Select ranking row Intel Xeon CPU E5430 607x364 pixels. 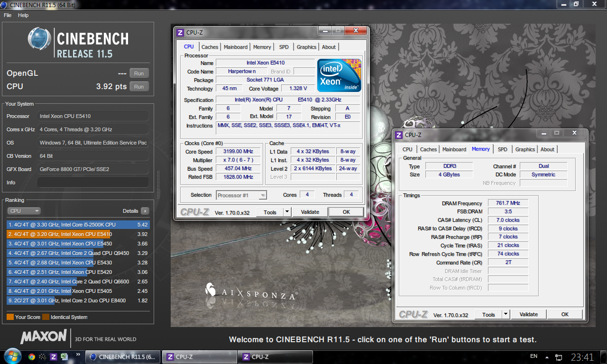(78, 263)
